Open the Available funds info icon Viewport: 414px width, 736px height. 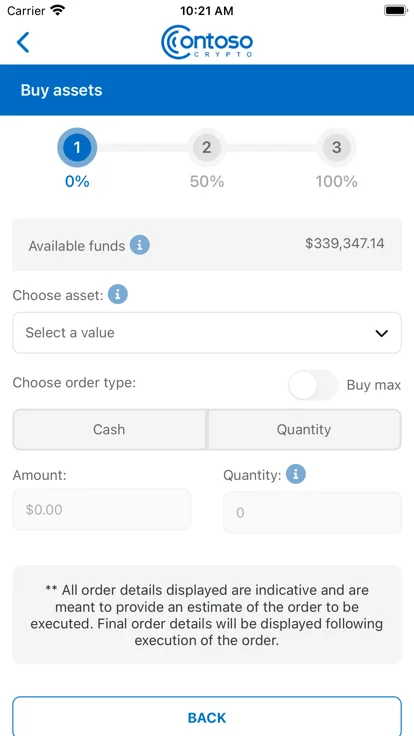(x=139, y=245)
